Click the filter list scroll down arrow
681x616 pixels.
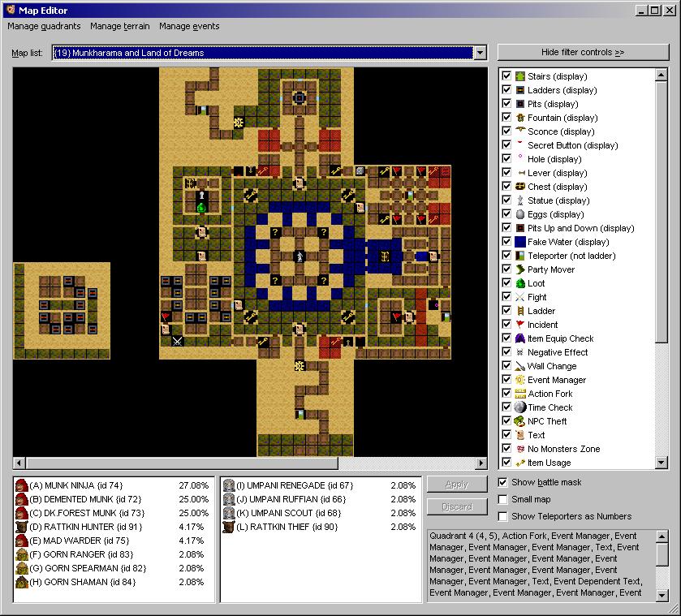(661, 463)
